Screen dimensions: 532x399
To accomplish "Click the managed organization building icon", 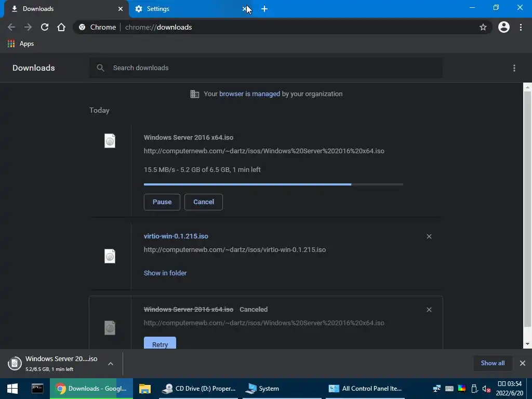I will click(x=195, y=94).
